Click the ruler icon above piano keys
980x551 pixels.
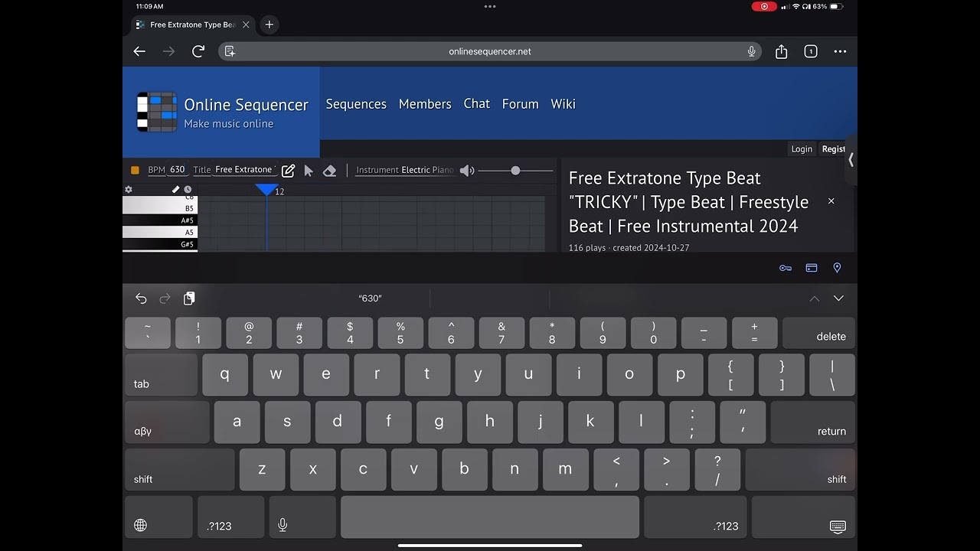(175, 189)
